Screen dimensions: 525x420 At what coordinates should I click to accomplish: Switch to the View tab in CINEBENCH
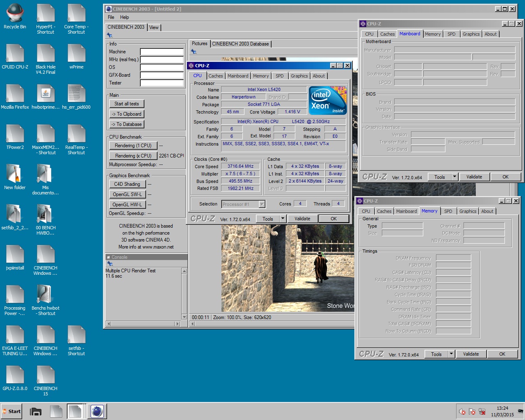coord(154,27)
